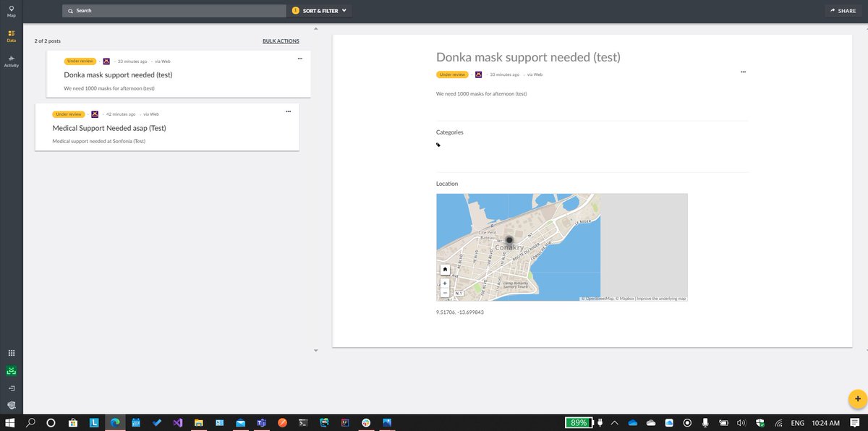Viewport: 868px width, 431px height.
Task: Click the map home reset button
Action: click(445, 269)
